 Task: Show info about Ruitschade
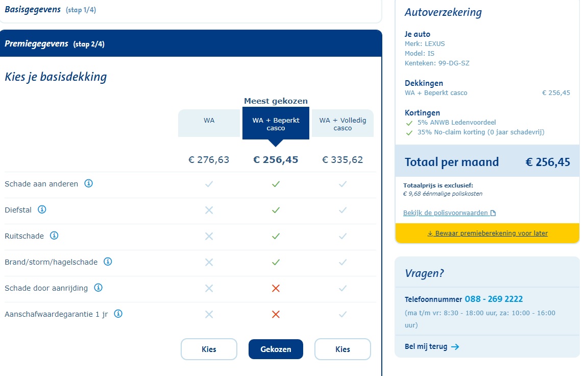point(54,236)
